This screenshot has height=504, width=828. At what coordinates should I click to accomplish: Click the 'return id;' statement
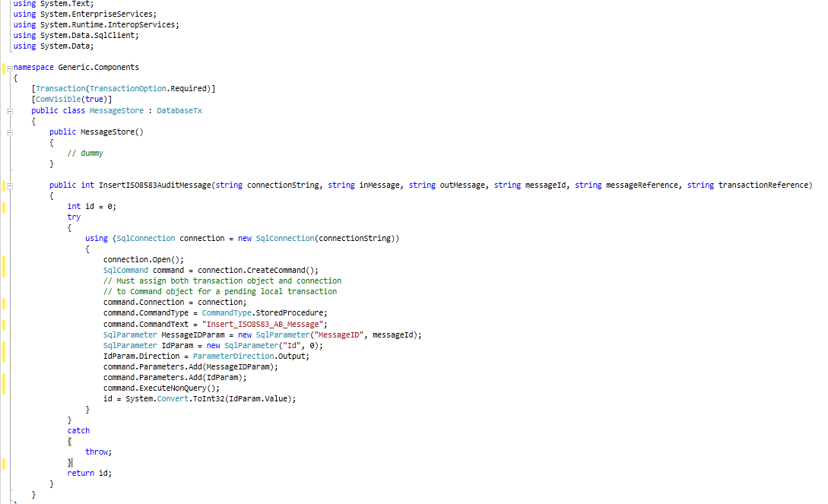click(89, 474)
